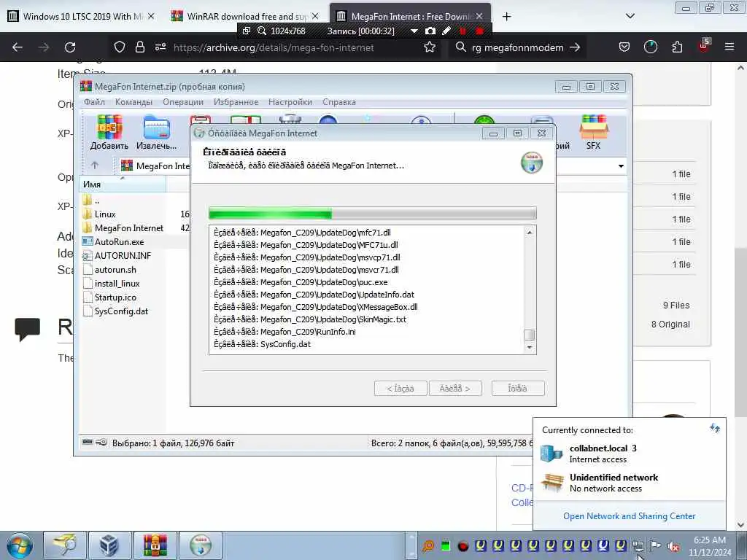The height and width of the screenshot is (560, 747).
Task: Select install_linux in the WinRAR file list
Action: click(x=117, y=284)
